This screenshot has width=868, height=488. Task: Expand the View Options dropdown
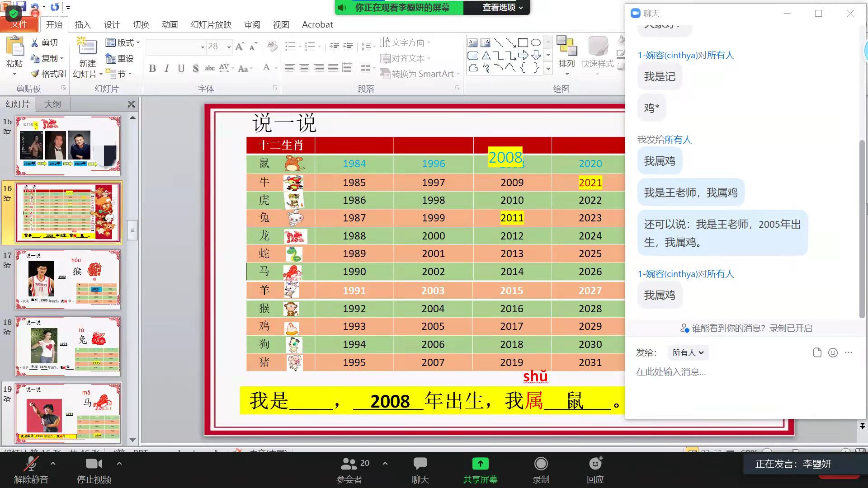tap(502, 7)
